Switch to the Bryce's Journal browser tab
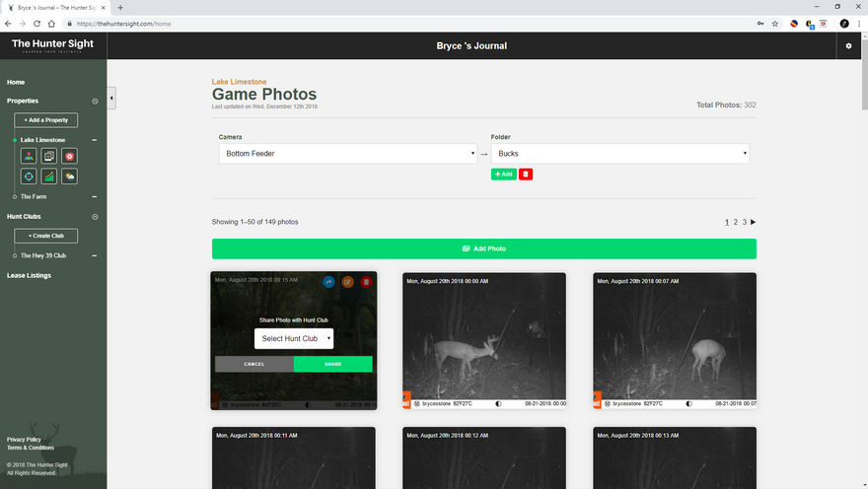The height and width of the screenshot is (489, 868). pyautogui.click(x=55, y=8)
